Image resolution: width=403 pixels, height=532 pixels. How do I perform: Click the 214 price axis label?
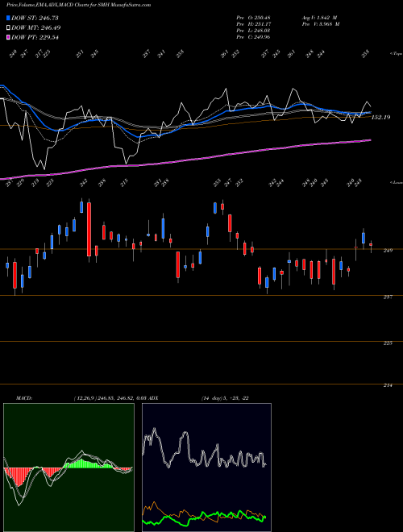(x=388, y=385)
